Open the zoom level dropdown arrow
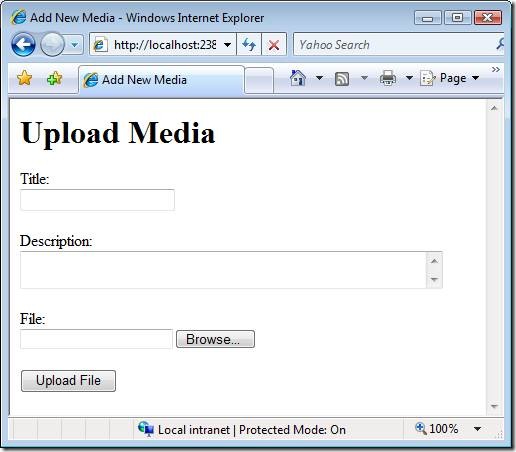This screenshot has height=452, width=516. [x=477, y=429]
